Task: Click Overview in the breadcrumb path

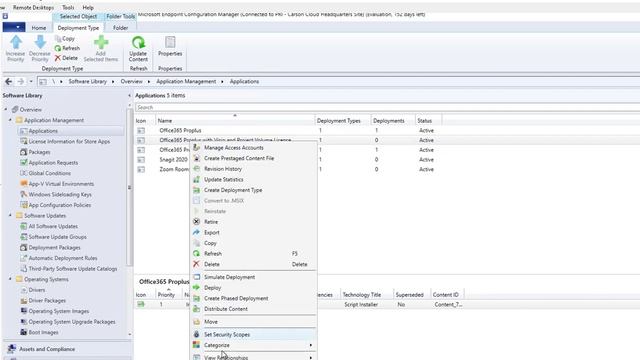Action: [x=131, y=82]
